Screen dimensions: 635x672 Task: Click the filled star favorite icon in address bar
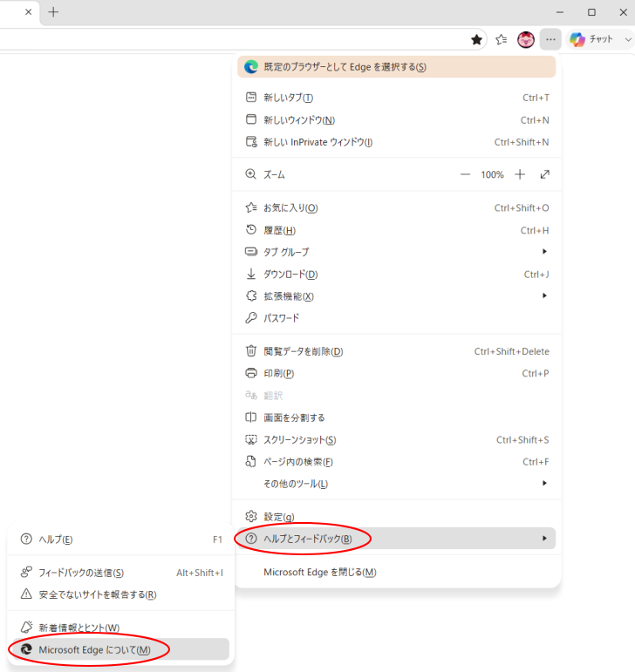(x=476, y=40)
